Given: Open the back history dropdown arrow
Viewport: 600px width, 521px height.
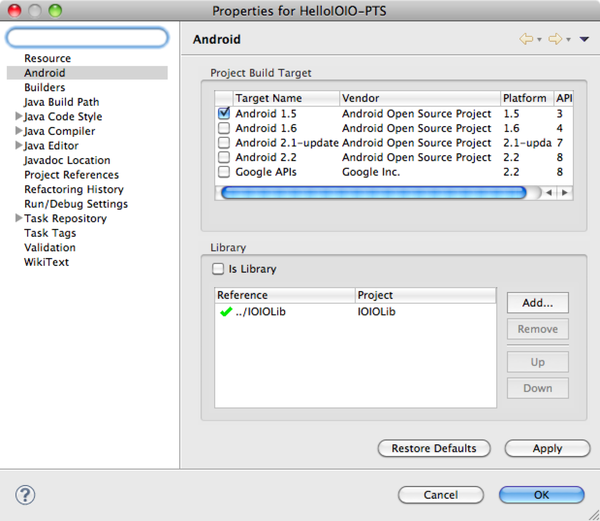Looking at the screenshot, I should tap(539, 39).
